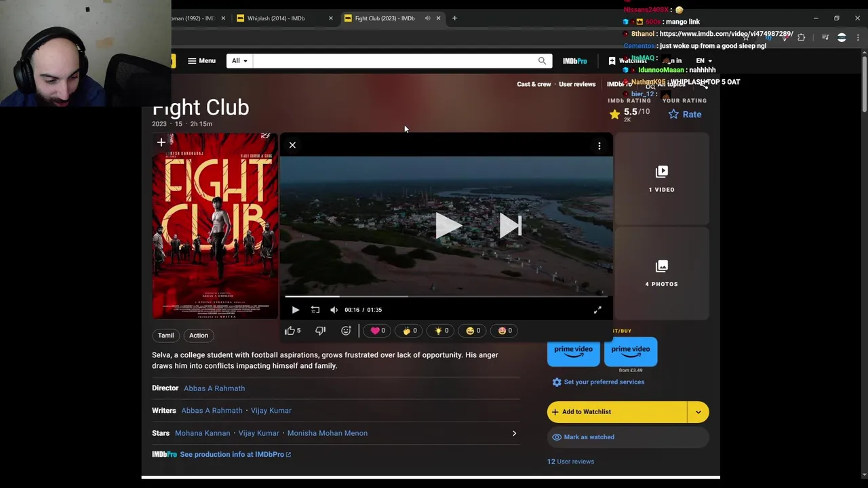React with the pink heart emoji
The width and height of the screenshot is (868, 488).
378,331
